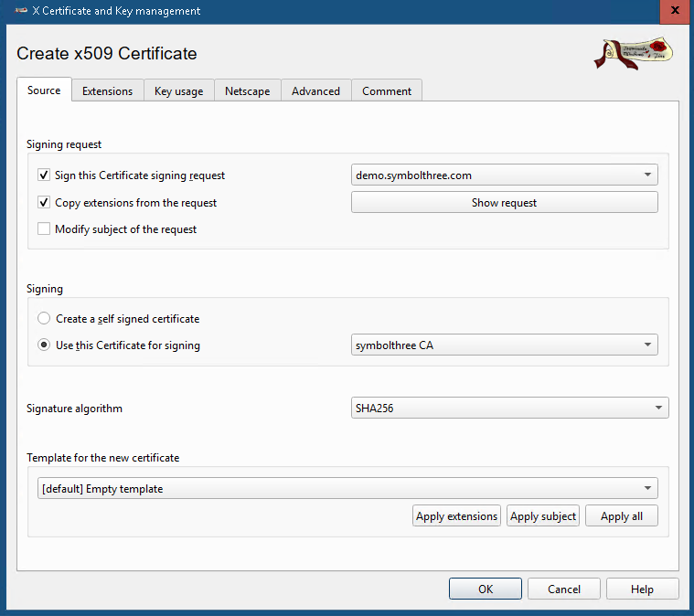This screenshot has width=694, height=616.
Task: Open the Empty template dropdown
Action: pyautogui.click(x=347, y=489)
